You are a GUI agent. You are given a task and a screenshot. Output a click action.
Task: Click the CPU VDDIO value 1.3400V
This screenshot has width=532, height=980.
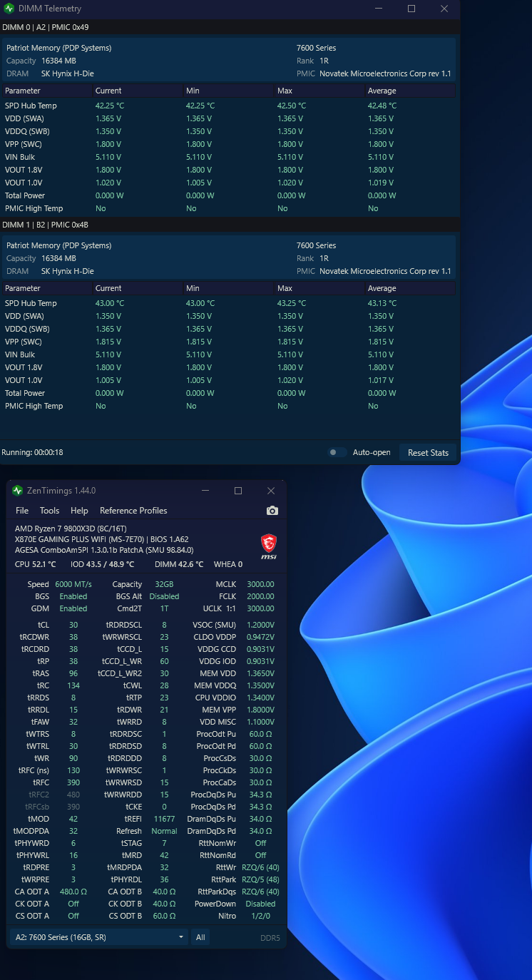260,698
